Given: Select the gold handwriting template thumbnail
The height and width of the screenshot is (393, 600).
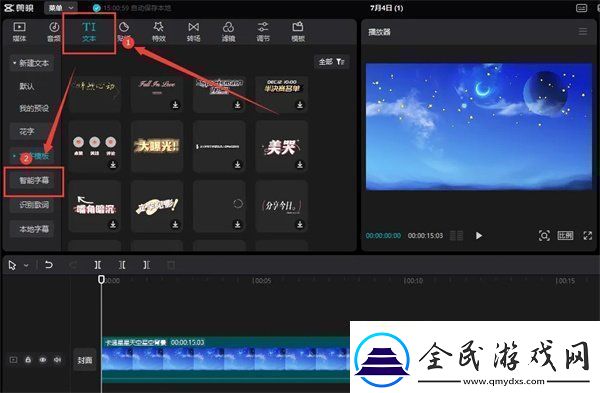Looking at the screenshot, I should (x=95, y=94).
